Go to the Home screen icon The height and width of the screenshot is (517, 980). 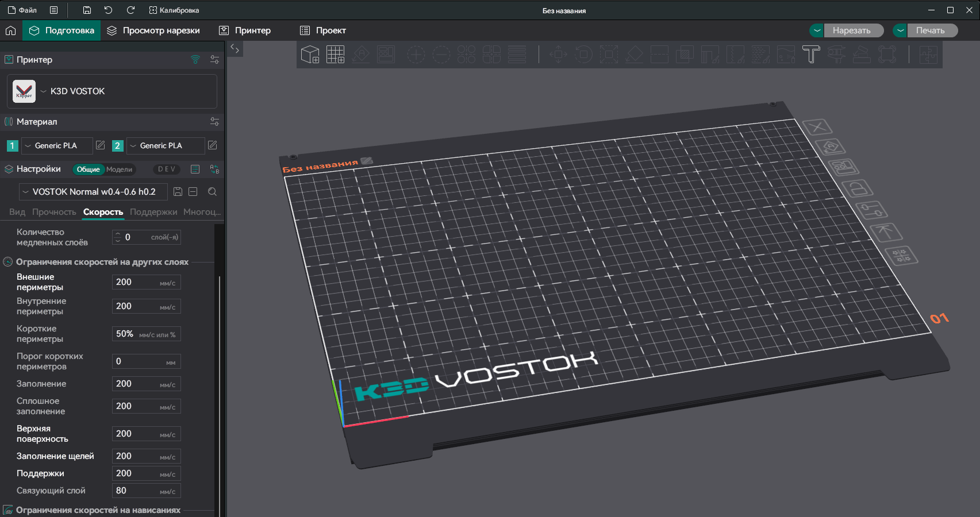[10, 30]
